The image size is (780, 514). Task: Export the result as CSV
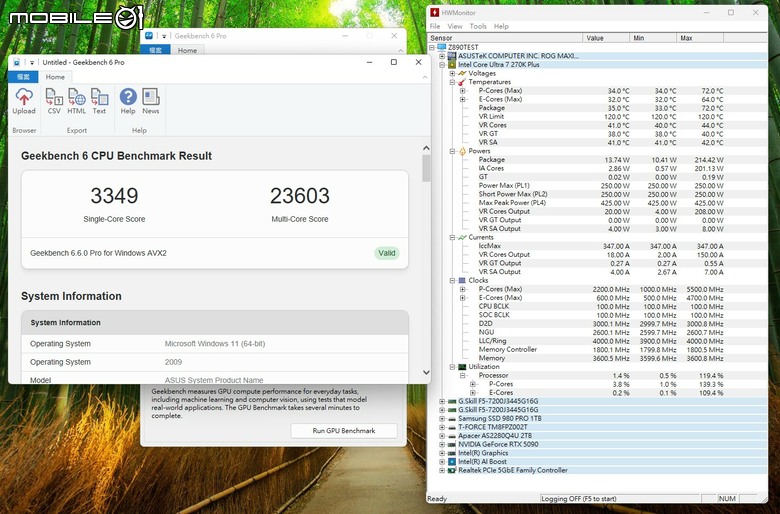point(54,101)
